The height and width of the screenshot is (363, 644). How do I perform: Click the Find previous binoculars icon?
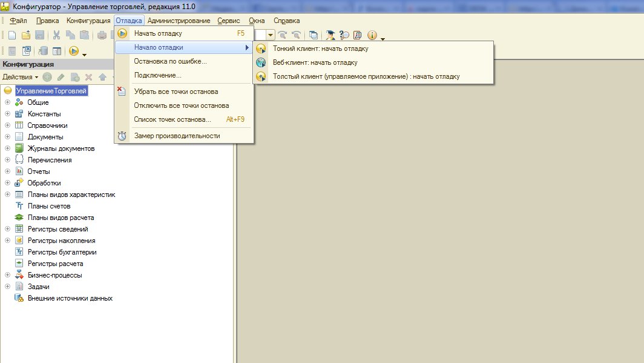point(296,35)
